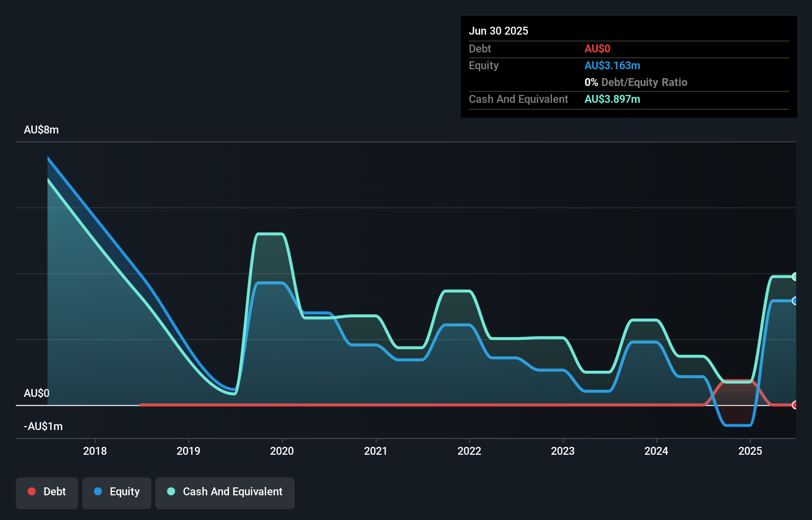Image resolution: width=812 pixels, height=520 pixels.
Task: Open the Debt/Equity Ratio breakdown
Action: (636, 82)
